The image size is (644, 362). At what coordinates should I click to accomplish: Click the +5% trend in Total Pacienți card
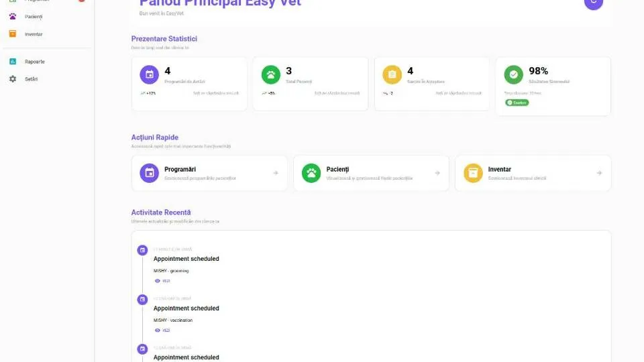(x=268, y=93)
